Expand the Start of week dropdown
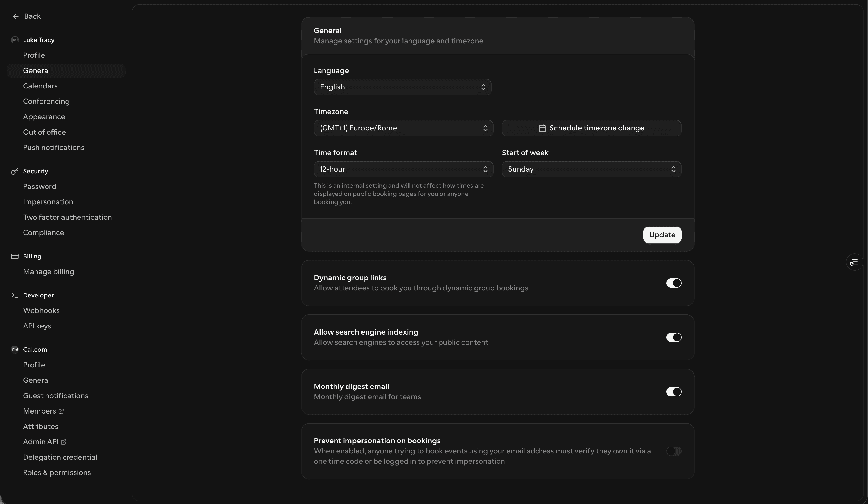868x504 pixels. click(591, 169)
